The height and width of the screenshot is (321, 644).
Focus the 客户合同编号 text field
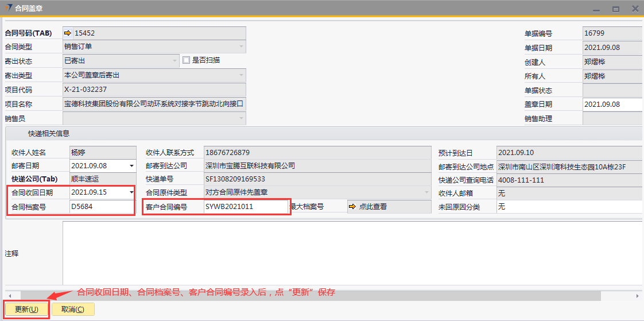[245, 206]
